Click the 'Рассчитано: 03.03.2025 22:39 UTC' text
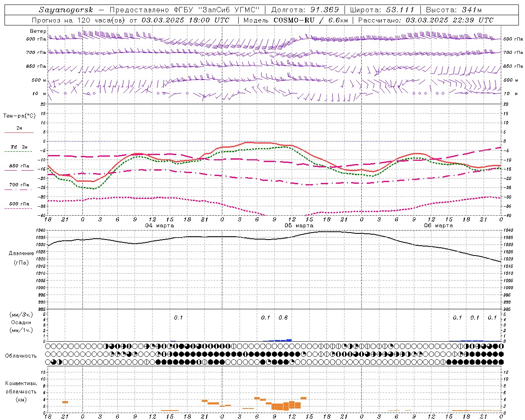Image resolution: width=525 pixels, height=420 pixels. 426,20
